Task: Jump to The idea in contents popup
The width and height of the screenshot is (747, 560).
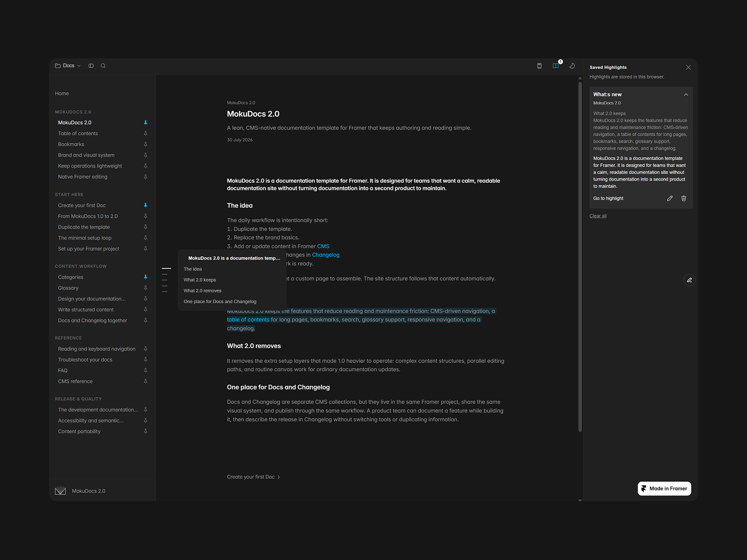Action: click(193, 269)
